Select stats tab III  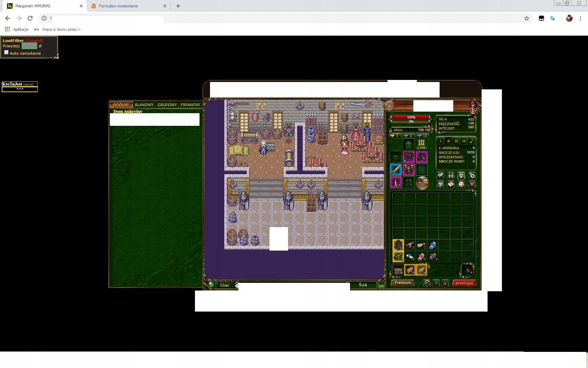pos(456,141)
